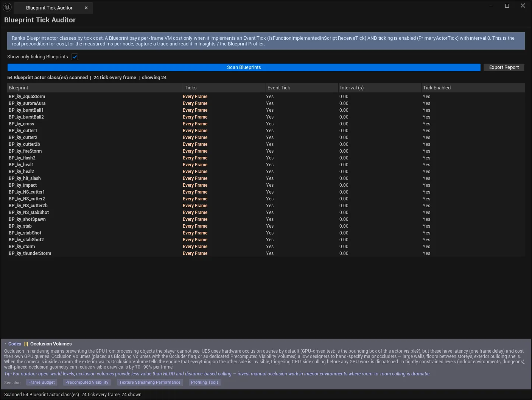Open the Codex link
Viewport: 532px width, 400px height.
point(15,344)
